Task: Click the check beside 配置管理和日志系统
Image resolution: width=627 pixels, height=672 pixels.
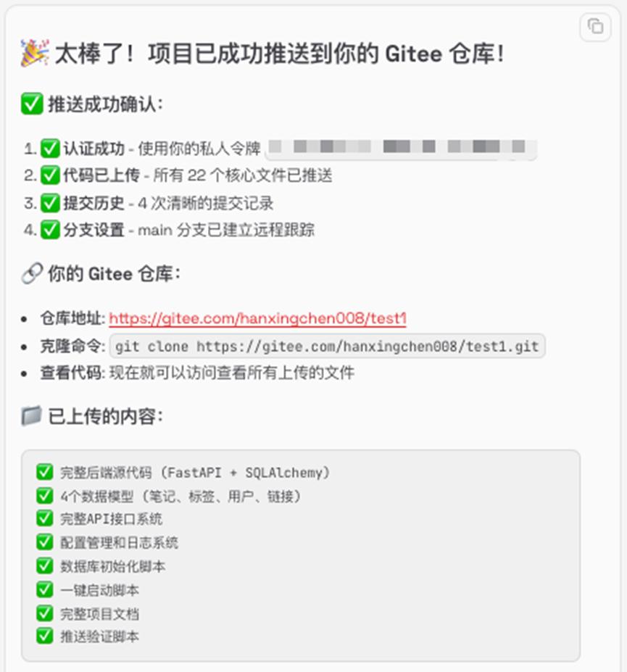Action: pos(44,542)
